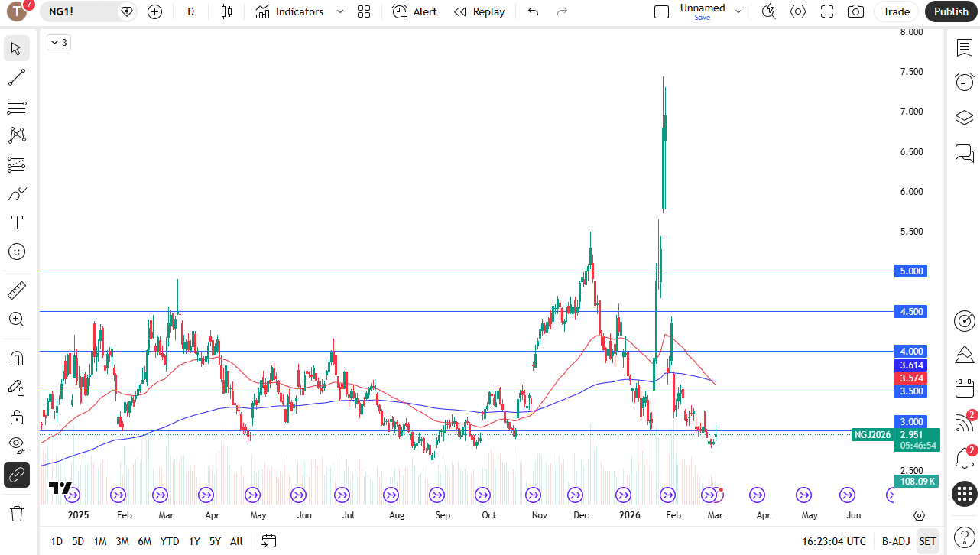Screen dimensions: 980x555
Task: Toggle lock all drawings
Action: 17,417
